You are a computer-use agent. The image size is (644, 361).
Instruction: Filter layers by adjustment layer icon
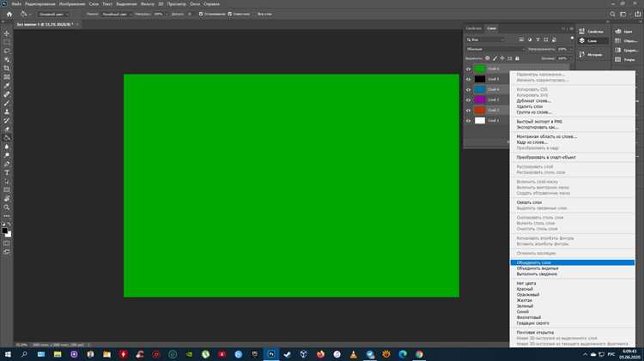(x=530, y=39)
